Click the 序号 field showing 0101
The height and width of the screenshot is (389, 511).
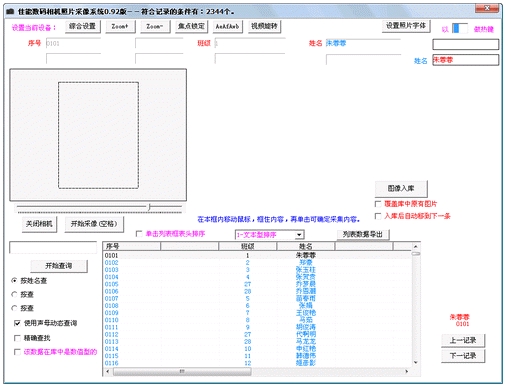(73, 43)
